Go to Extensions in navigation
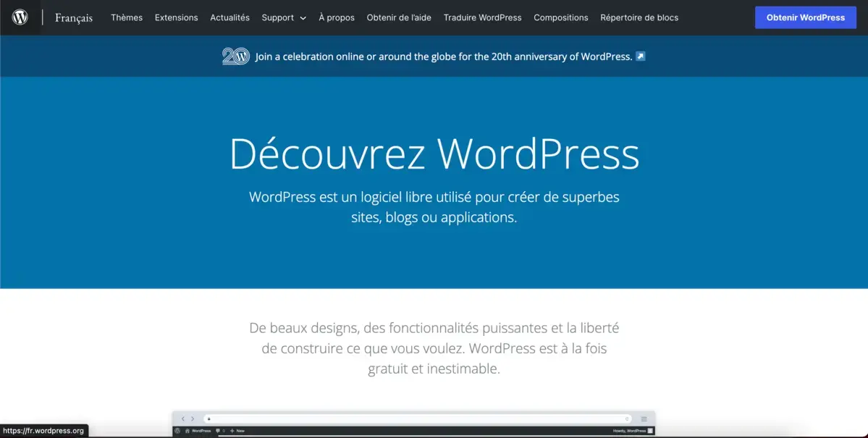Viewport: 868px width, 438px height. (176, 17)
